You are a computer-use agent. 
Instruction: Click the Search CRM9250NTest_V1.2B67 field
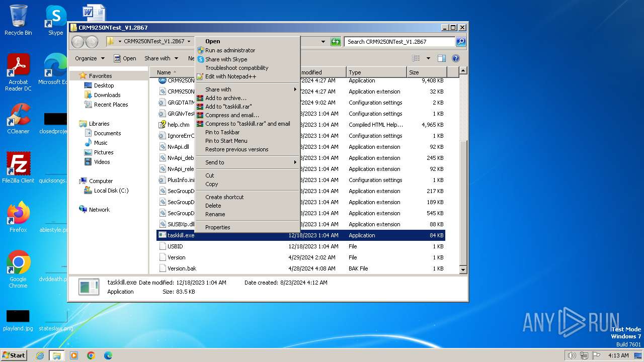(x=400, y=42)
